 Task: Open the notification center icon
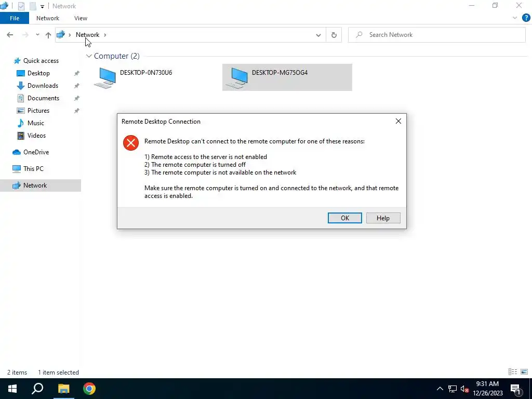515,389
